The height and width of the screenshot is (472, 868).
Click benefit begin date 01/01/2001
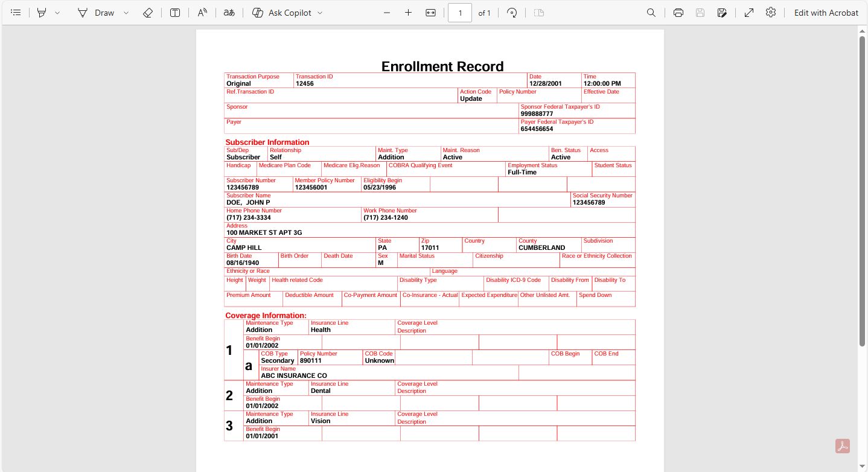(262, 436)
